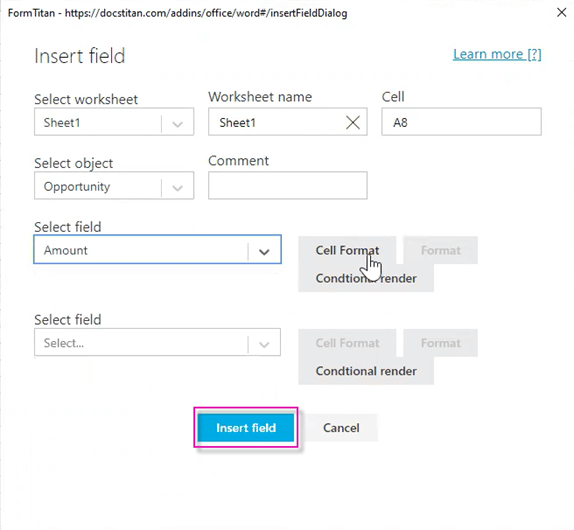The height and width of the screenshot is (530, 574).
Task: Click the 'Select worksheet' label
Action: (86, 99)
